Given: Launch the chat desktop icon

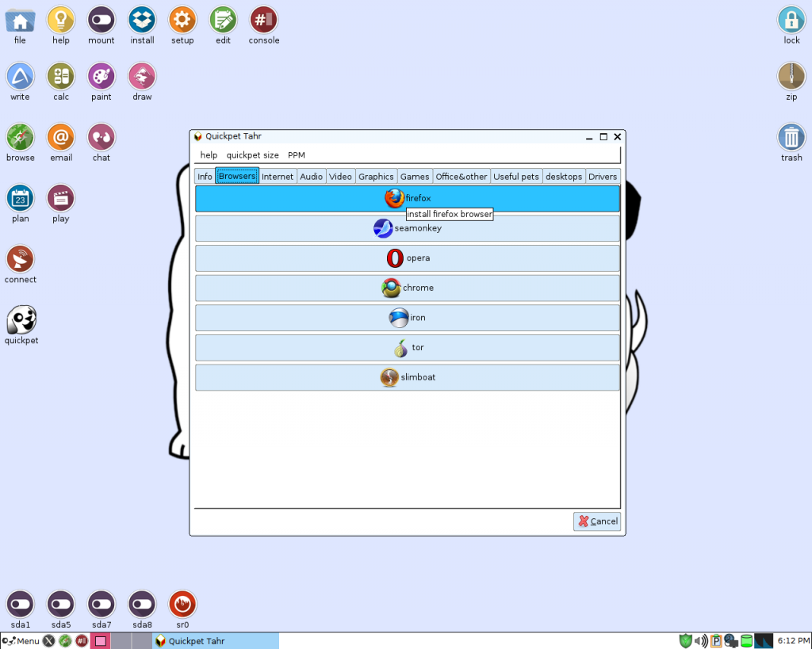Looking at the screenshot, I should [101, 143].
